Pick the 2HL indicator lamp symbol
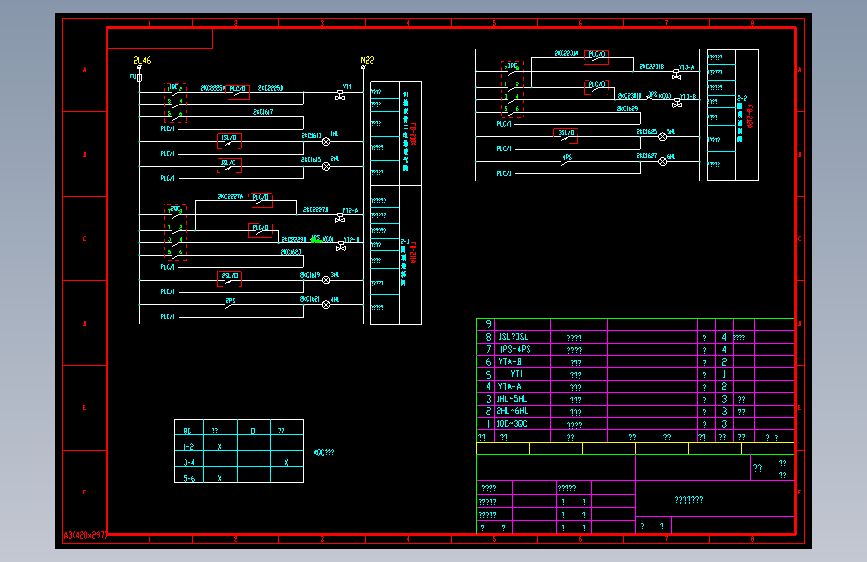 pyautogui.click(x=326, y=166)
